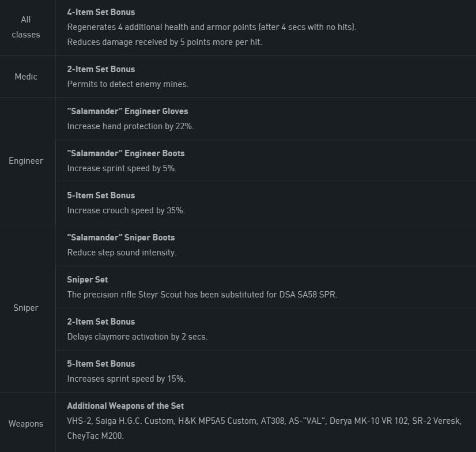The image size is (476, 452).
Task: Click the "Sniper" class row label
Action: point(26,308)
